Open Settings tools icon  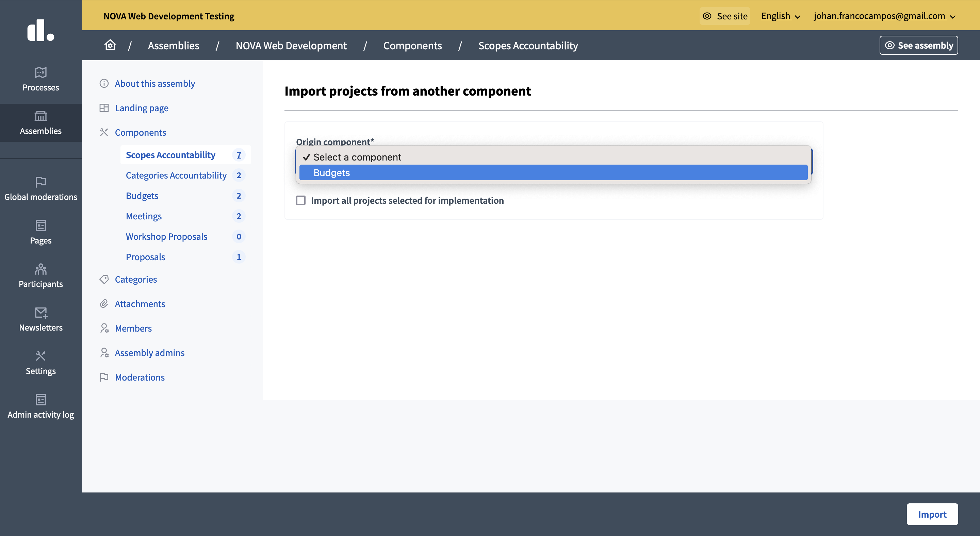tap(41, 356)
